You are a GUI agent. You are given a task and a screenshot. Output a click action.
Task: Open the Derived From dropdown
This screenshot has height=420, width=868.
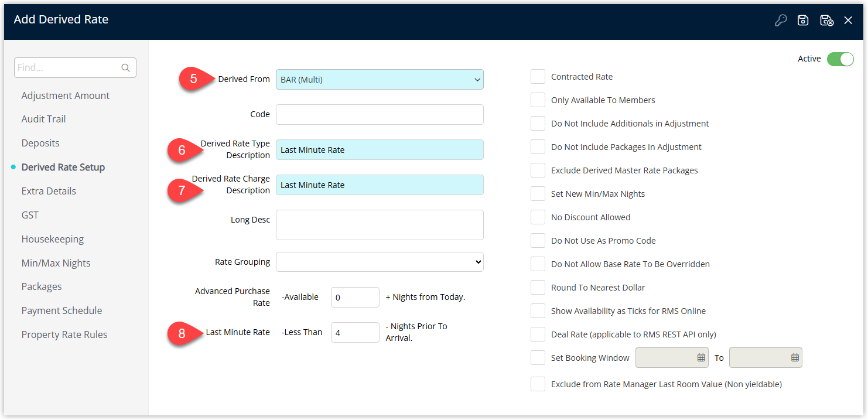point(380,80)
